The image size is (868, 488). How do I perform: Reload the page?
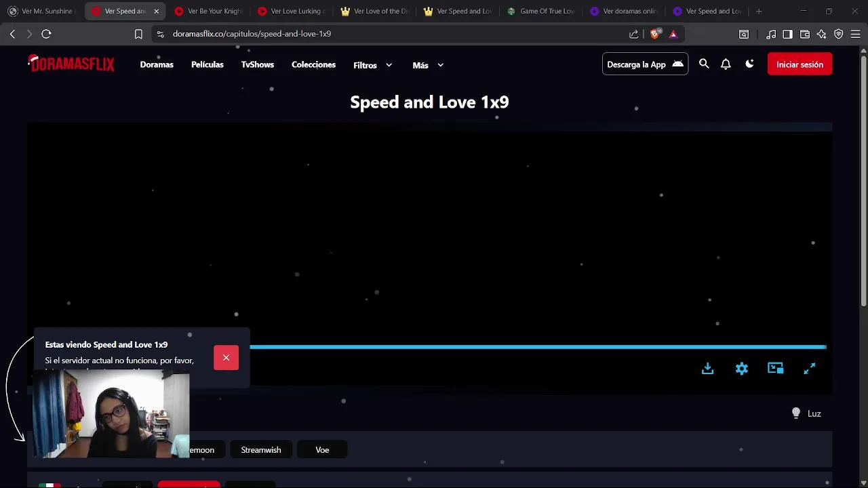[46, 34]
